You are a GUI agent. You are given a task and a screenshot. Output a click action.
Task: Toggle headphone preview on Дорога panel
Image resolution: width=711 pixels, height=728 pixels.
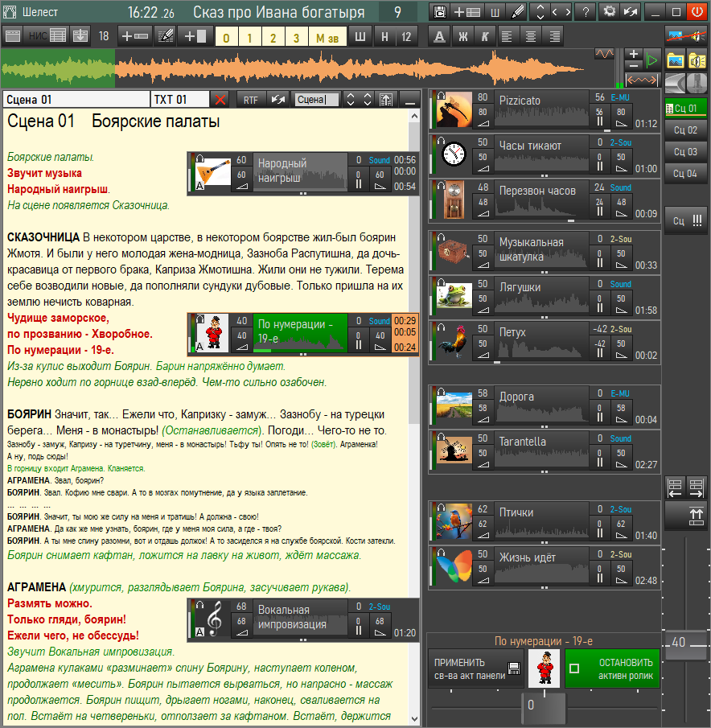pos(442,392)
